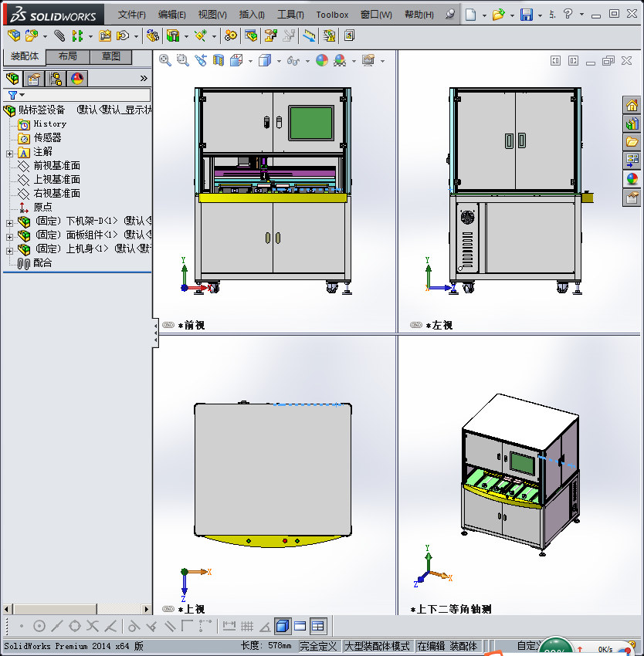Image resolution: width=644 pixels, height=656 pixels.
Task: Click the Zoom to Fit icon
Action: (x=165, y=61)
